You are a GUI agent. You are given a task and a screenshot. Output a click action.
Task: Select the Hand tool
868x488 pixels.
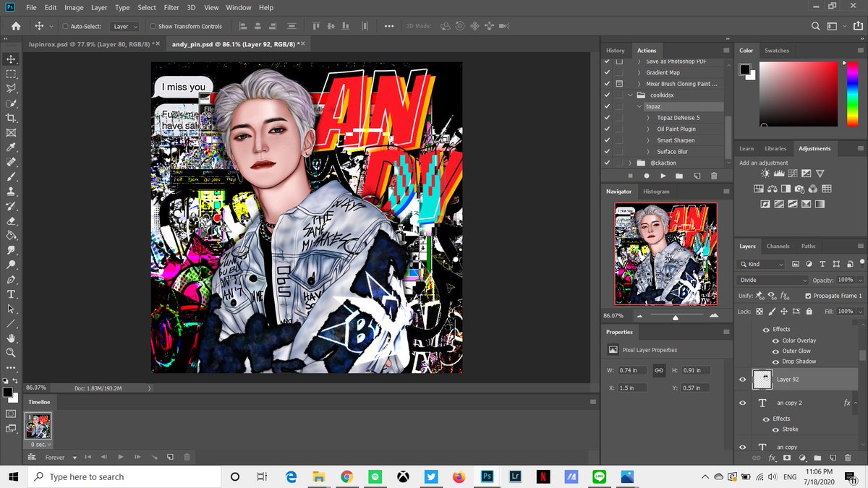[x=11, y=338]
